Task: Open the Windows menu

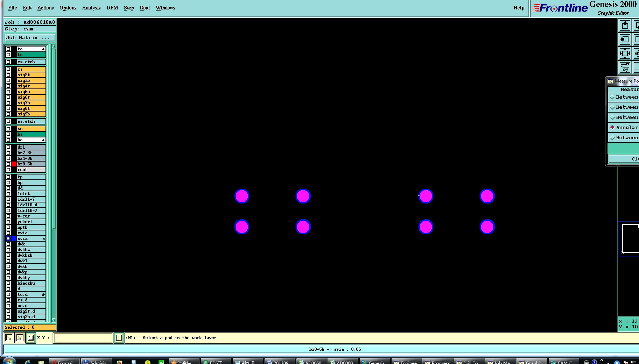Action: click(165, 8)
